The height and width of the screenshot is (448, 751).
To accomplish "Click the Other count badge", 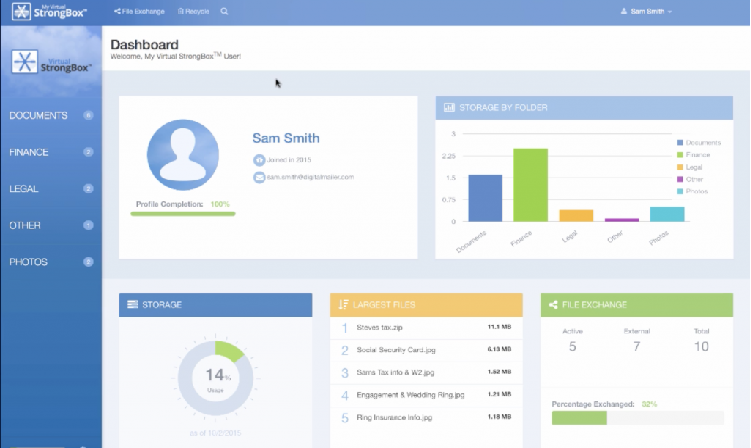I will 88,225.
